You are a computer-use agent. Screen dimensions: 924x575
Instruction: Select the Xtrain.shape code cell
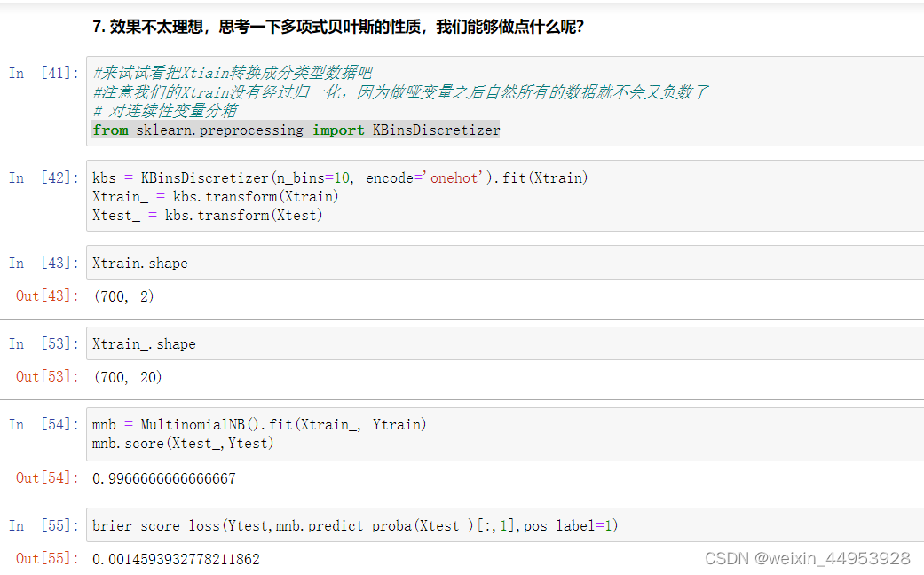tap(505, 263)
